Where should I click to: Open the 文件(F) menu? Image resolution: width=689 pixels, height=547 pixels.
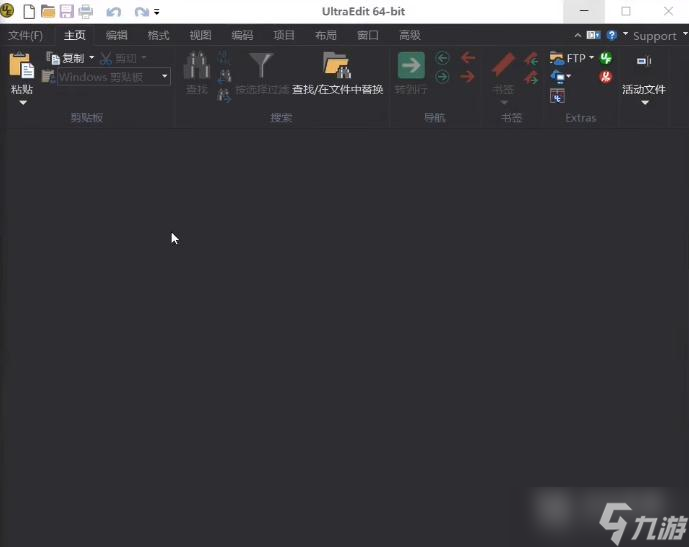pos(25,35)
